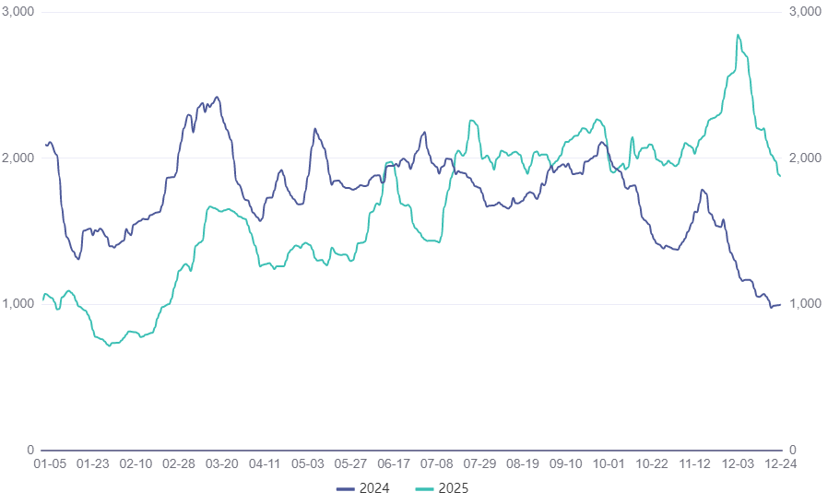
Task: Click the 08-19 x-axis date label
Action: 523,464
